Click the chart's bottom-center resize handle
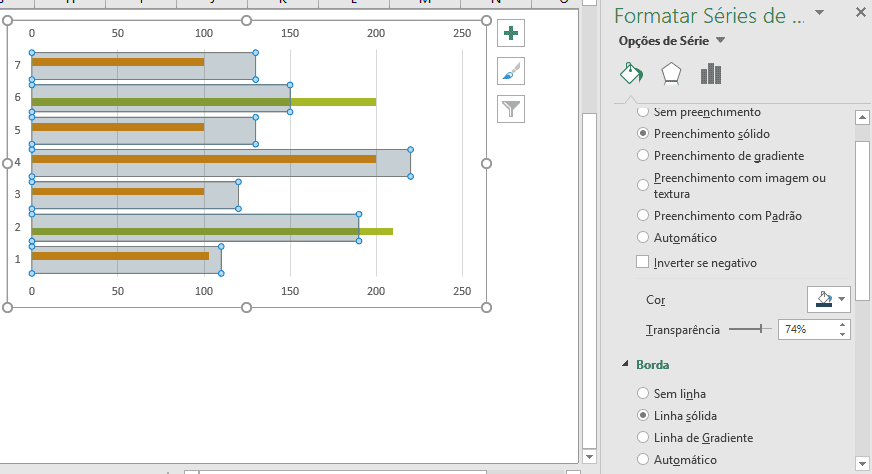Image resolution: width=872 pixels, height=474 pixels. click(x=246, y=307)
